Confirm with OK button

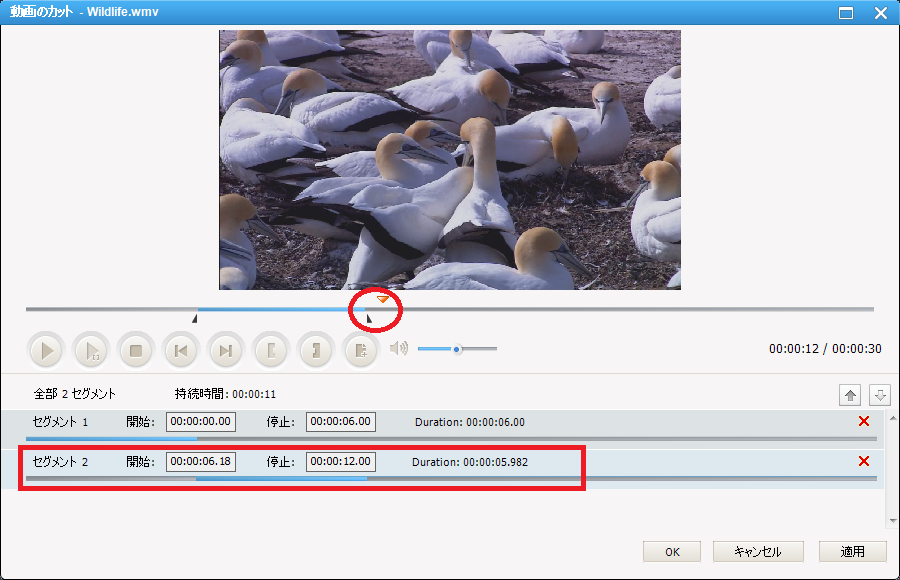[672, 552]
